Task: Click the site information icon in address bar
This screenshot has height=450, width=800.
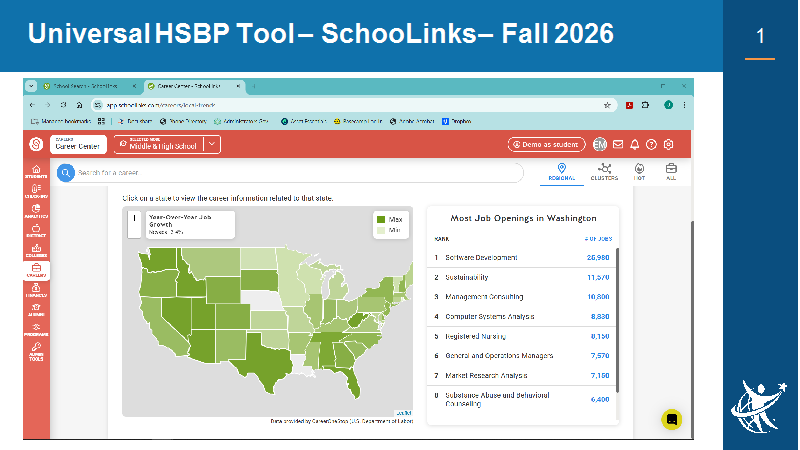Action: [98, 105]
